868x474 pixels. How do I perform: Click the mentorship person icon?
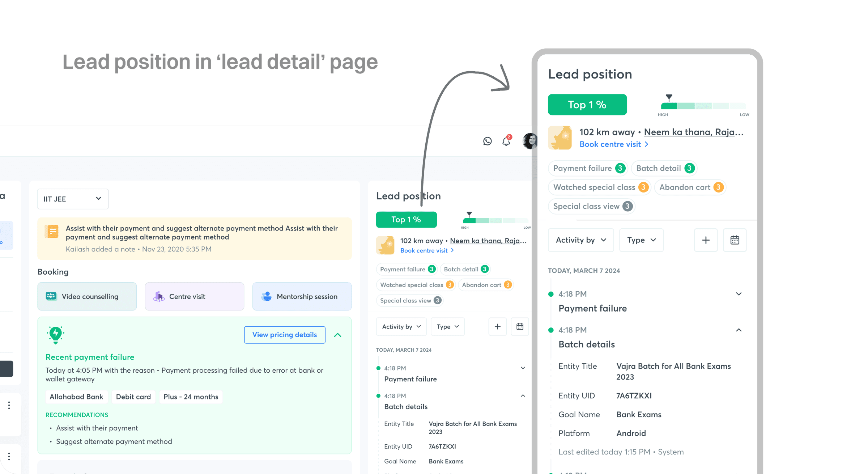click(267, 296)
